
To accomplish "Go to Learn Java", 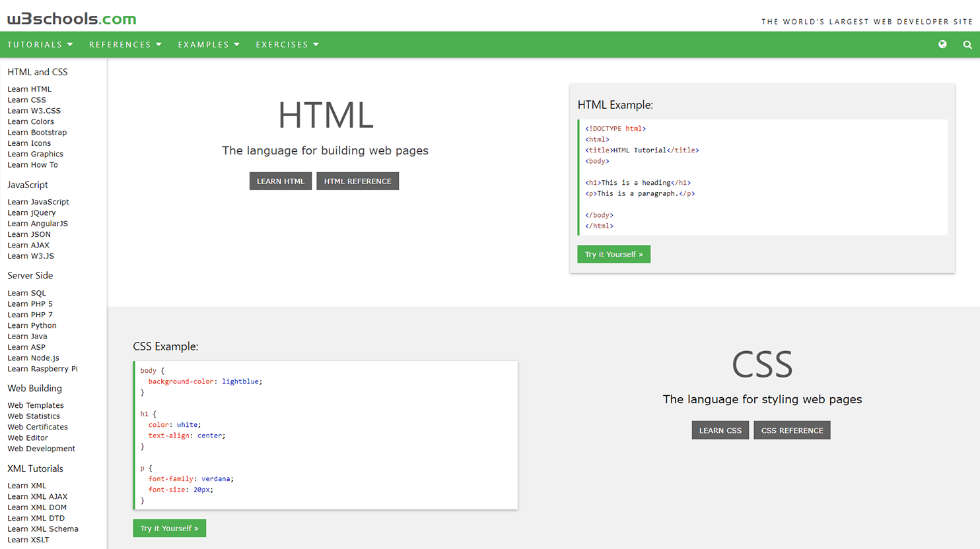I will (27, 336).
